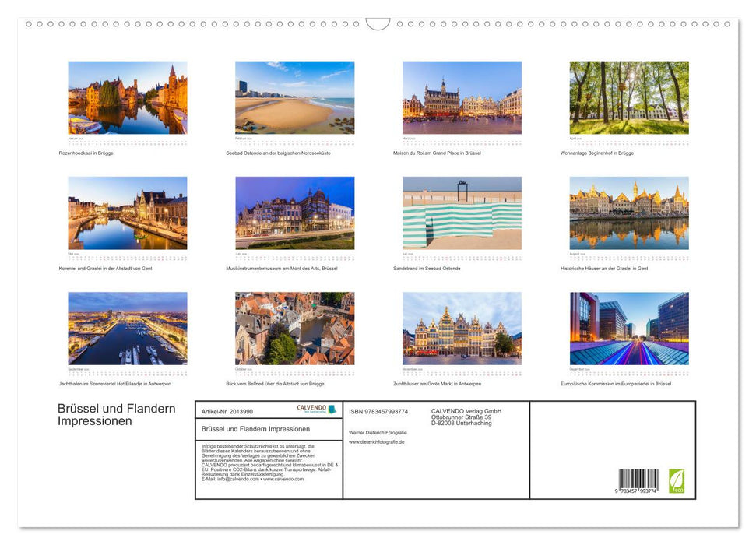Viewport: 756px width, 545px height.
Task: Open the Europäische Kommission Europaviertel photo
Action: 629,329
